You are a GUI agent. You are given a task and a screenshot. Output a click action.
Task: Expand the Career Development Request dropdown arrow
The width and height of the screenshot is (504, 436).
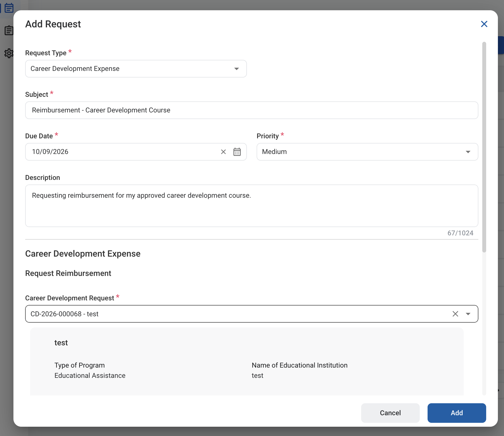[468, 314]
